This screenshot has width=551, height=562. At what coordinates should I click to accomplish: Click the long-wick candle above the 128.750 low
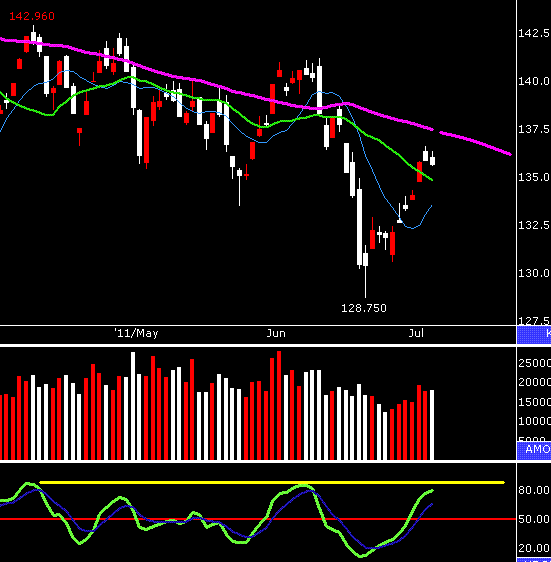365,271
